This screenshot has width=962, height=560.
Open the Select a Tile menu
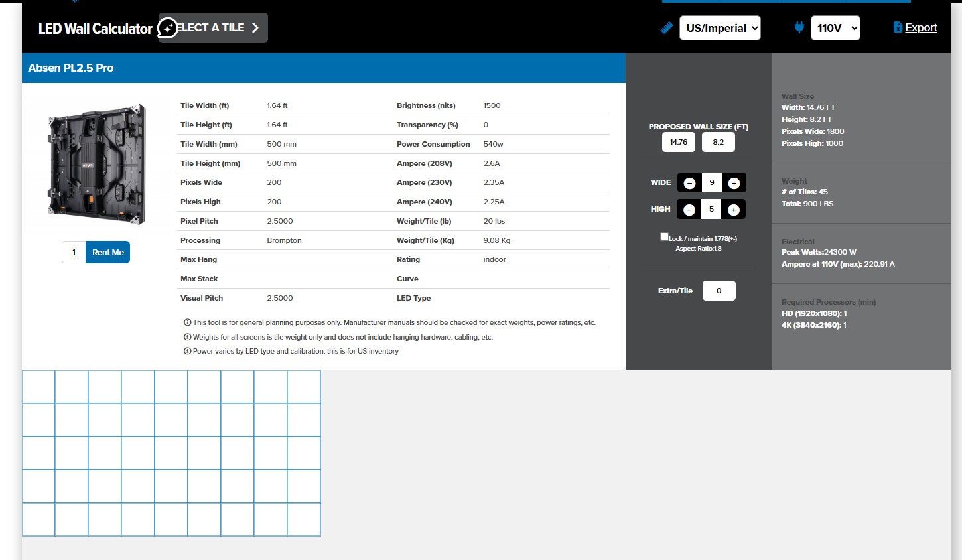pos(213,28)
